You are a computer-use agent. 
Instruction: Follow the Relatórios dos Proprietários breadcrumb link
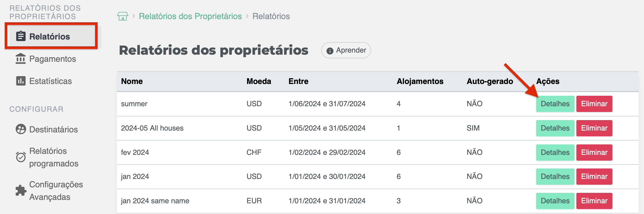pyautogui.click(x=190, y=16)
